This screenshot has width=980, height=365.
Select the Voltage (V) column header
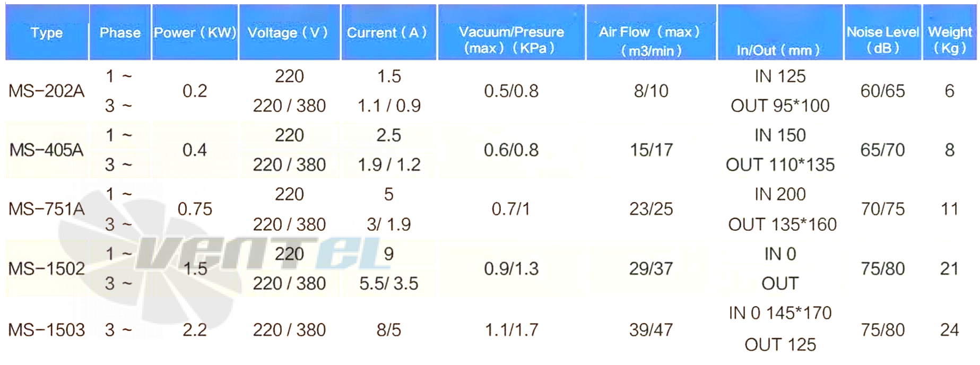coord(289,32)
